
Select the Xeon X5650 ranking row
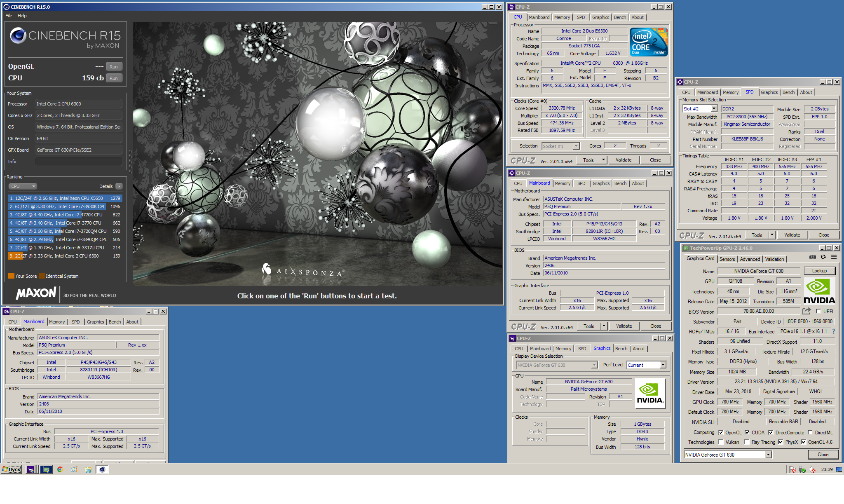(x=65, y=198)
